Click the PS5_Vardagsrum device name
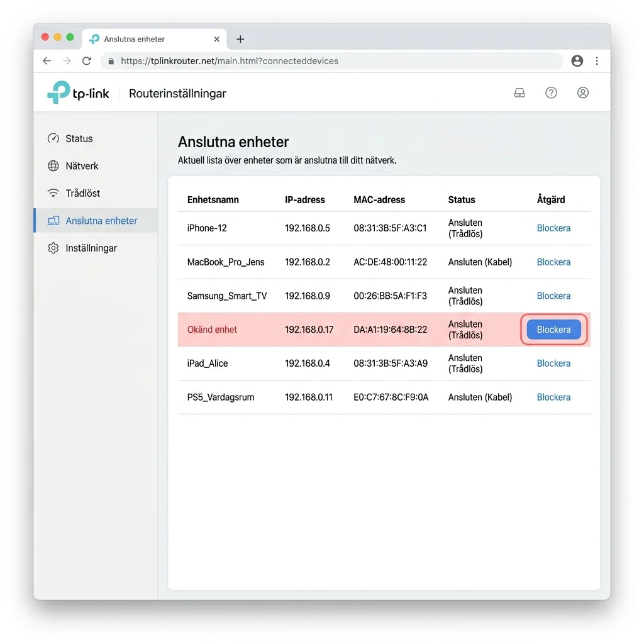 (221, 397)
